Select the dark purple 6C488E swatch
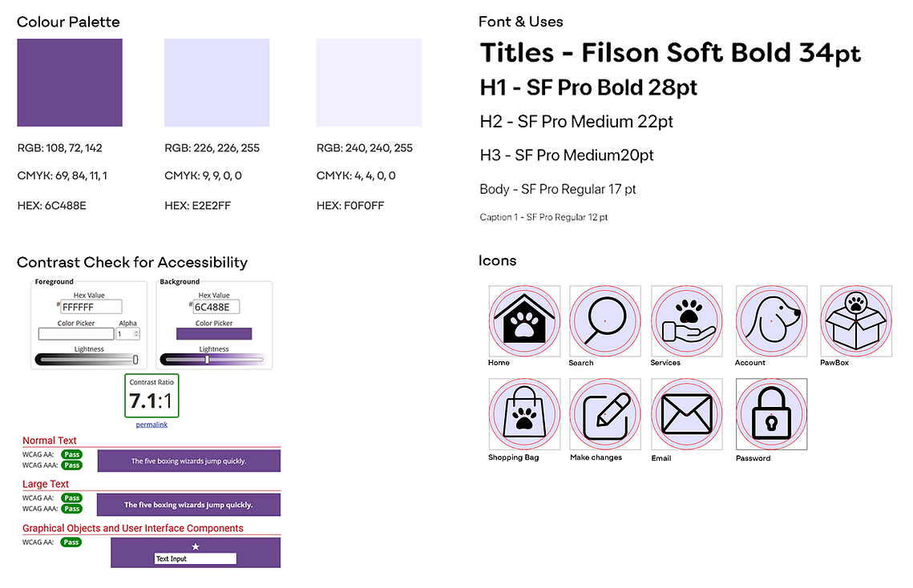Image resolution: width=913 pixels, height=588 pixels. pyautogui.click(x=70, y=83)
